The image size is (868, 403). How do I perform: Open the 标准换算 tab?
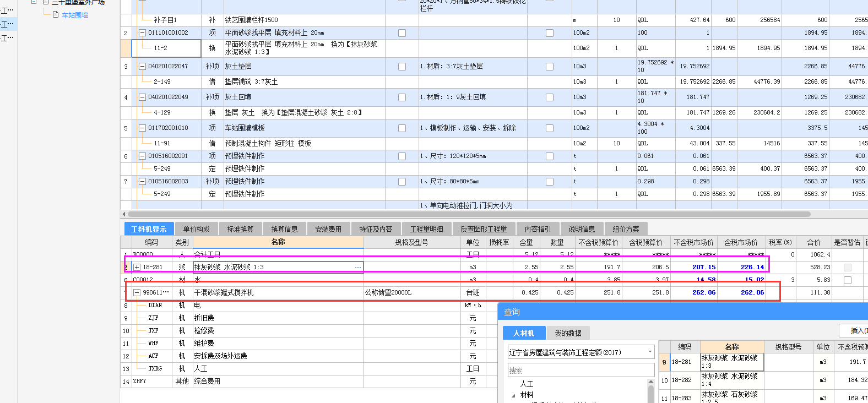pyautogui.click(x=241, y=229)
